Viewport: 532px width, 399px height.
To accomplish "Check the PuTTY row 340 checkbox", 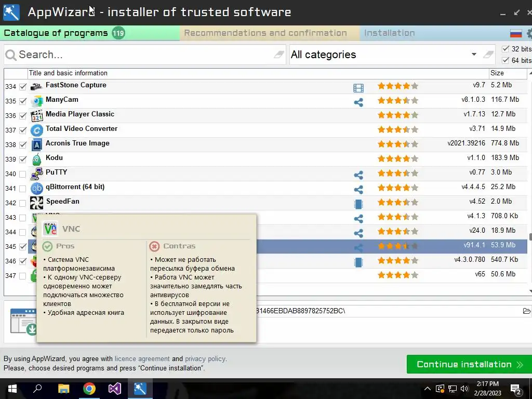I will point(23,175).
